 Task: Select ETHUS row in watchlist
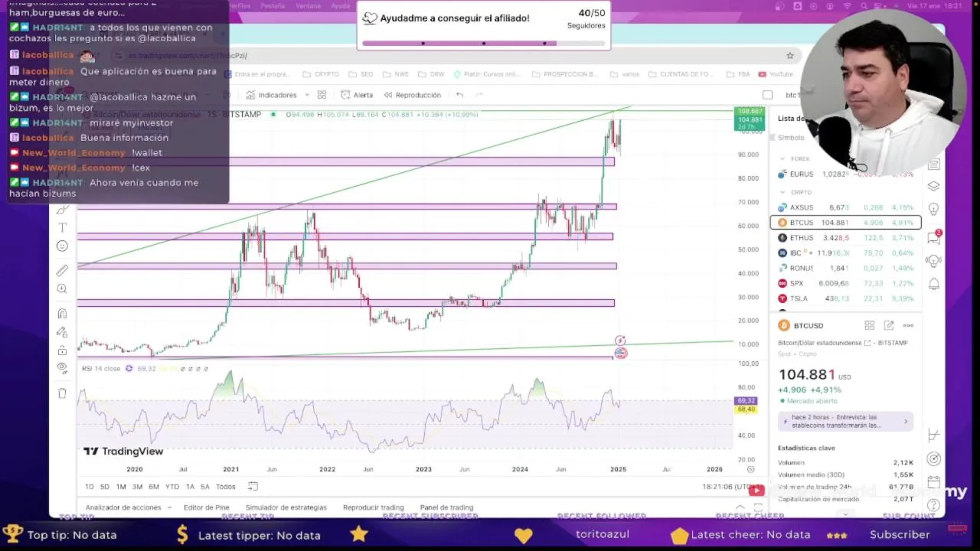846,238
